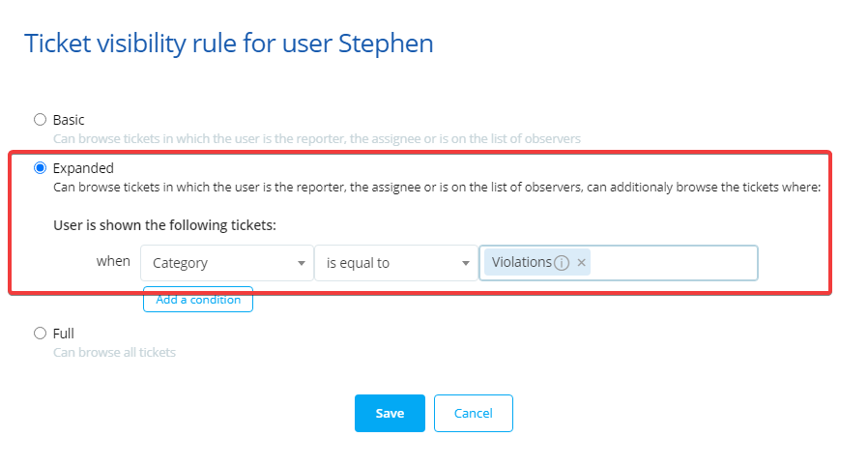Remove the Violations tag with its x
Screen dimensions: 868x466
coord(581,263)
